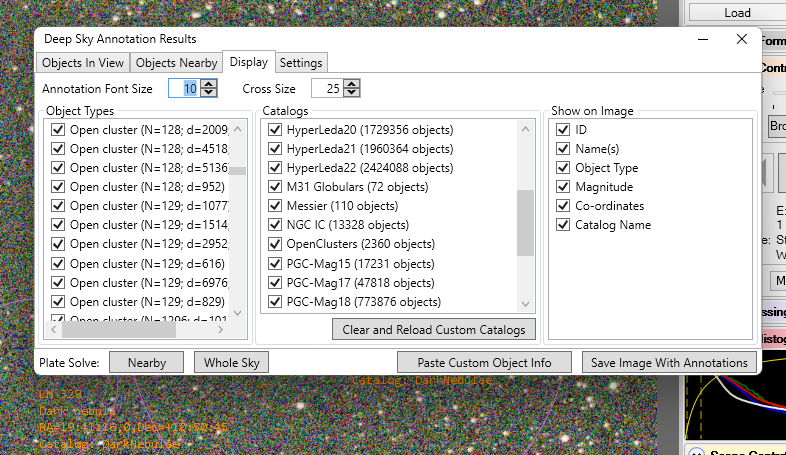Click Object Types horizontal scroll left arrow
Image resolution: width=786 pixels, height=455 pixels.
(x=54, y=329)
